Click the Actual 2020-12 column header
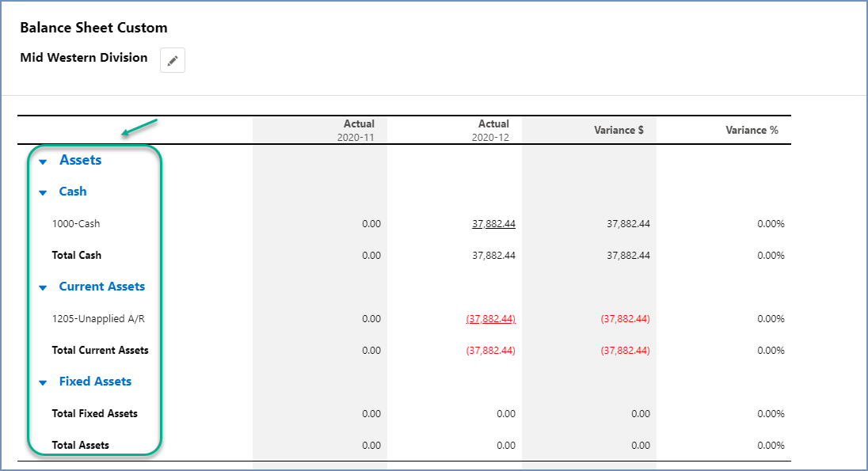The height and width of the screenshot is (471, 868). 493,130
